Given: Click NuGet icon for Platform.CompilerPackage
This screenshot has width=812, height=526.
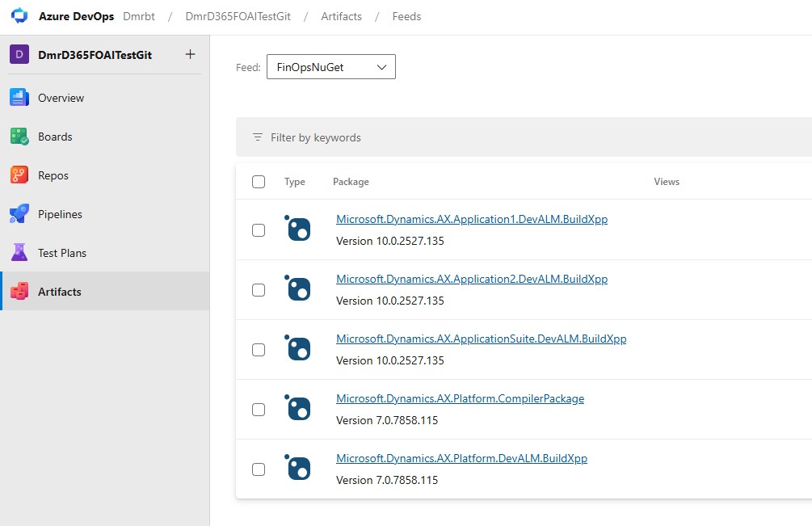Looking at the screenshot, I should [x=298, y=407].
